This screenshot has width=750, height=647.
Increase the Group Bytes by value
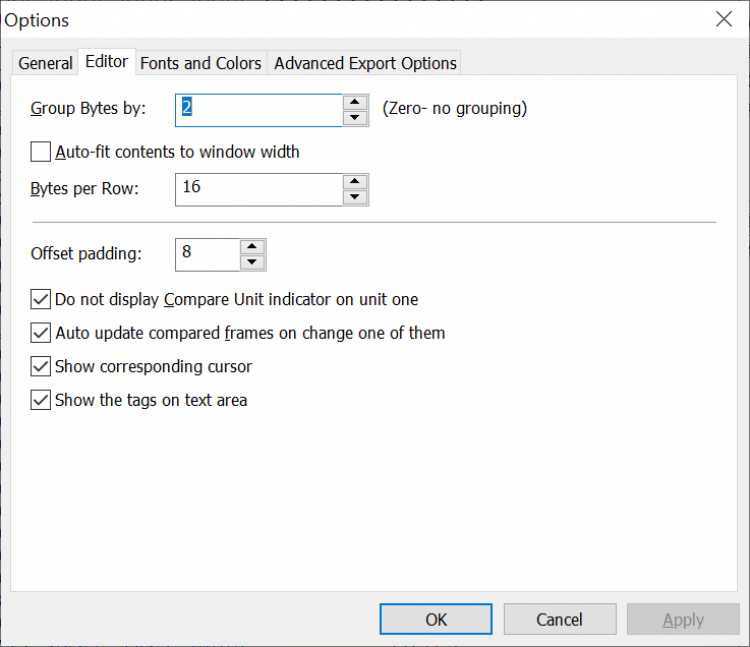pyautogui.click(x=355, y=101)
